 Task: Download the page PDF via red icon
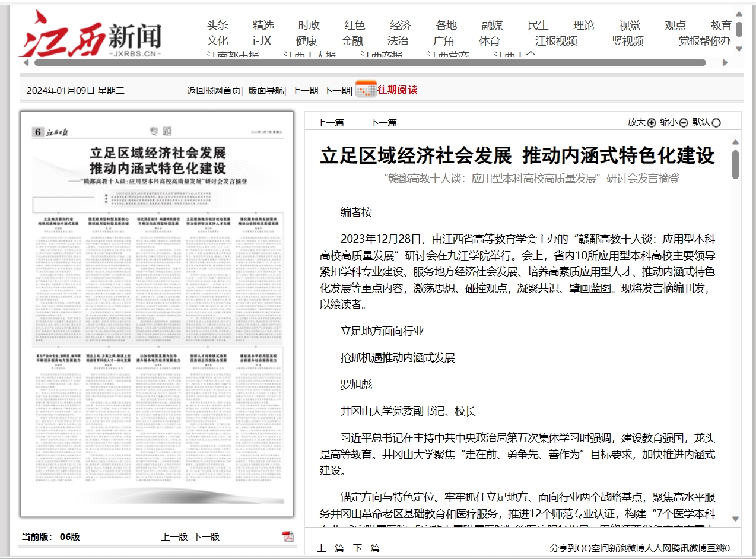click(x=288, y=536)
